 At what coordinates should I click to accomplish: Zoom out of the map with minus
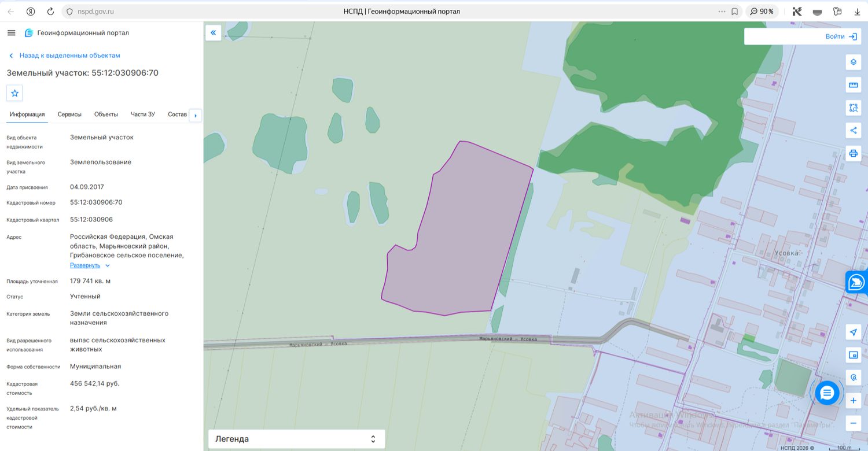click(x=853, y=423)
